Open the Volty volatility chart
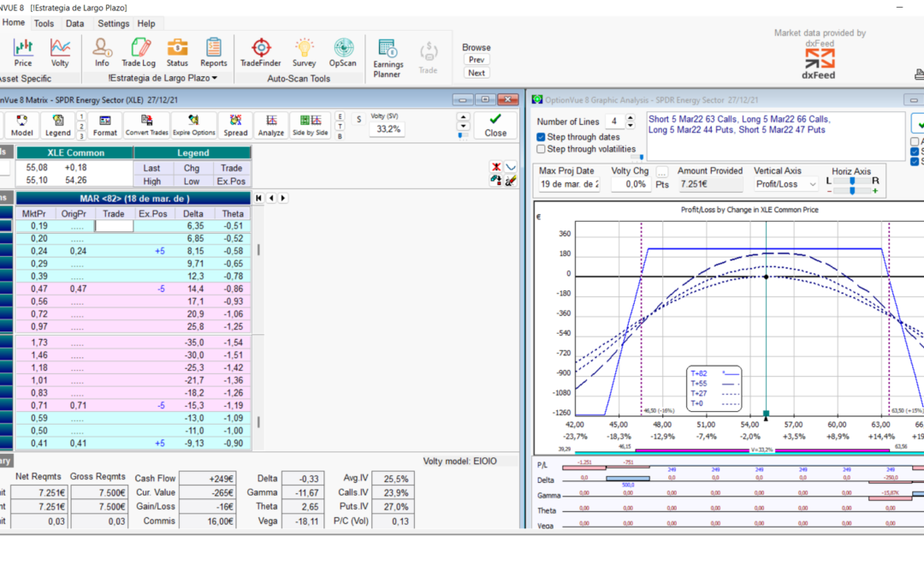Screen dimensions: 924x578 (x=60, y=52)
